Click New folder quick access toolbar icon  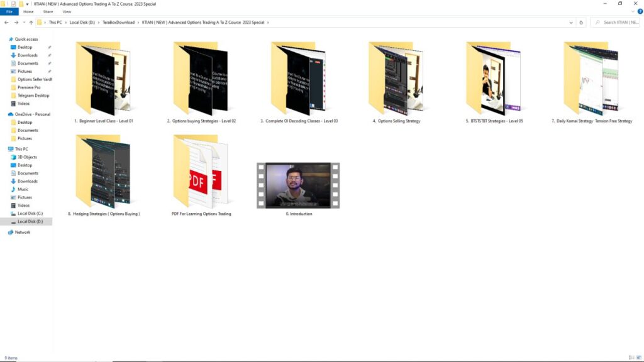21,4
